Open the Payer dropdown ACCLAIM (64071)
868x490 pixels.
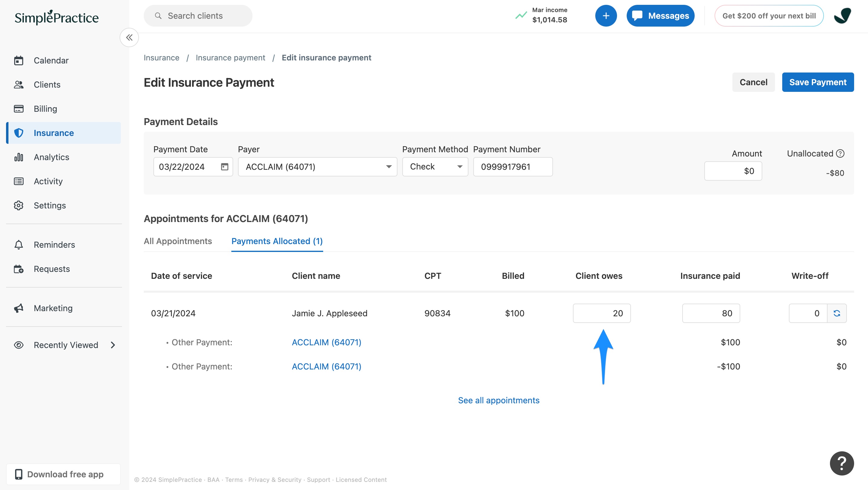point(317,167)
